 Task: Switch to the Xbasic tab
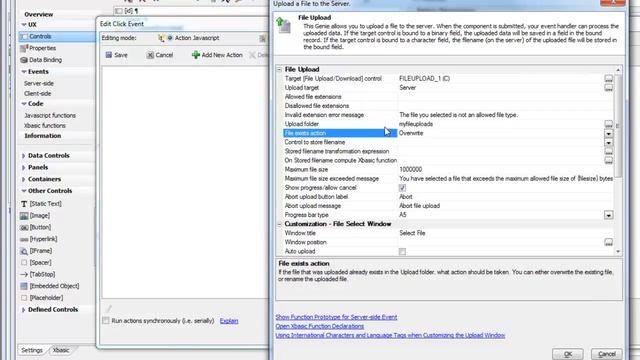[x=61, y=350]
